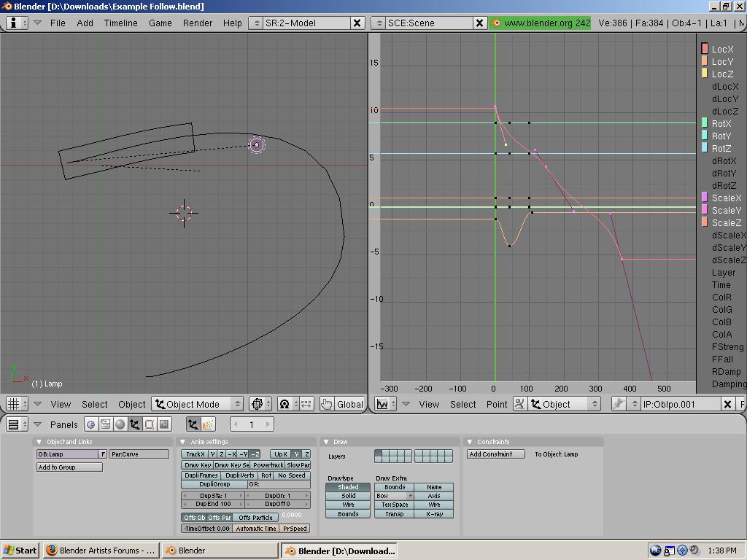Viewport: 747px width, 560px height.
Task: Select the Object buttons sub-context icon
Action: pos(193,424)
